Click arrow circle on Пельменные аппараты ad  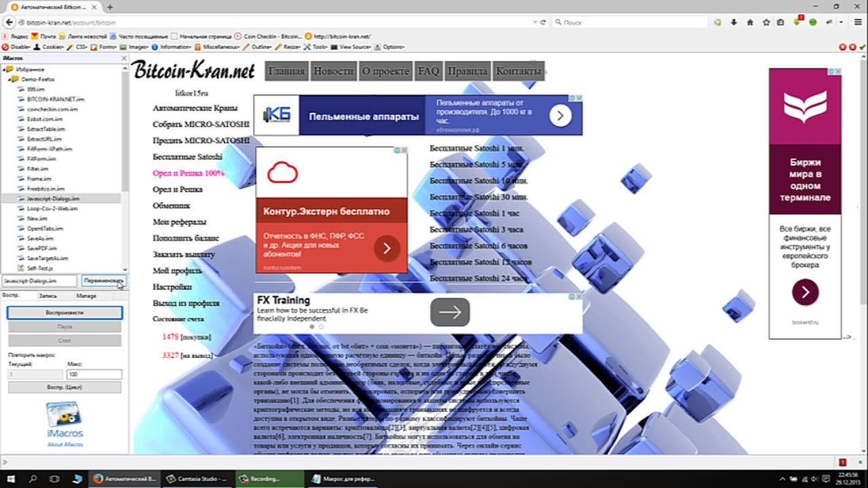point(560,116)
